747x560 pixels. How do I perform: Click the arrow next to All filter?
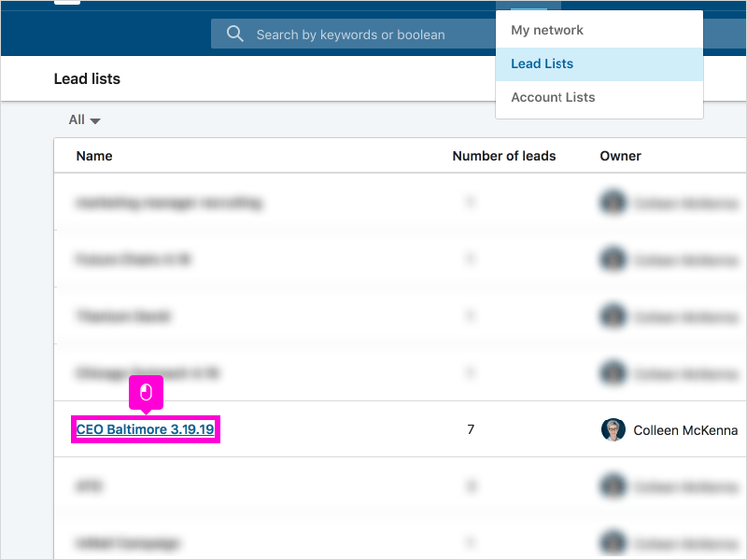[x=95, y=121]
